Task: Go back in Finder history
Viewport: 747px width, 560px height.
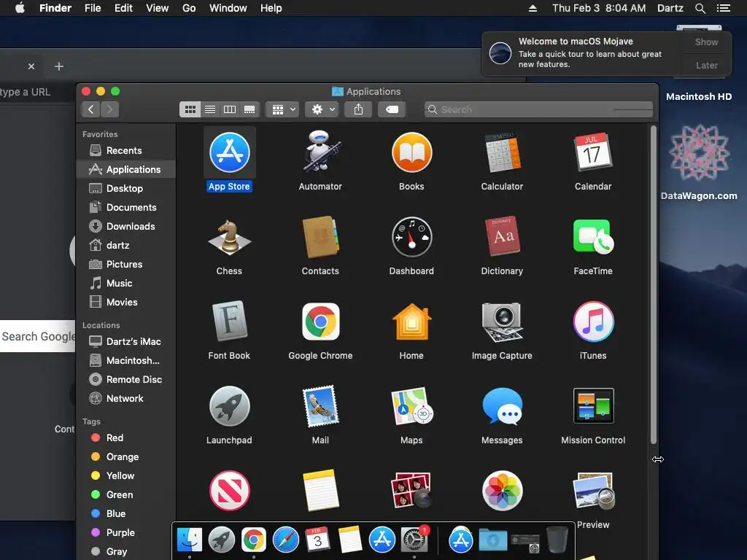Action: click(90, 109)
